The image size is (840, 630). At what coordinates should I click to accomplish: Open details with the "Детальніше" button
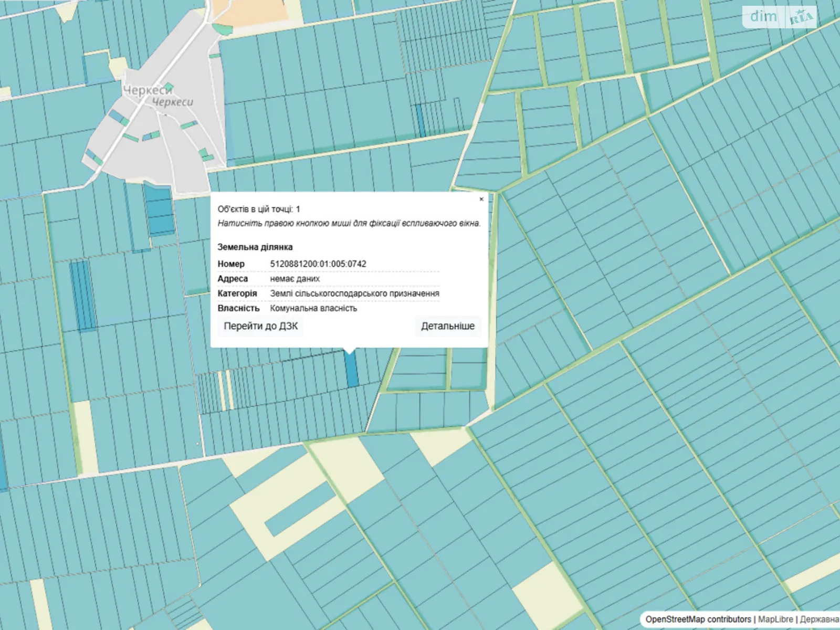(x=447, y=326)
